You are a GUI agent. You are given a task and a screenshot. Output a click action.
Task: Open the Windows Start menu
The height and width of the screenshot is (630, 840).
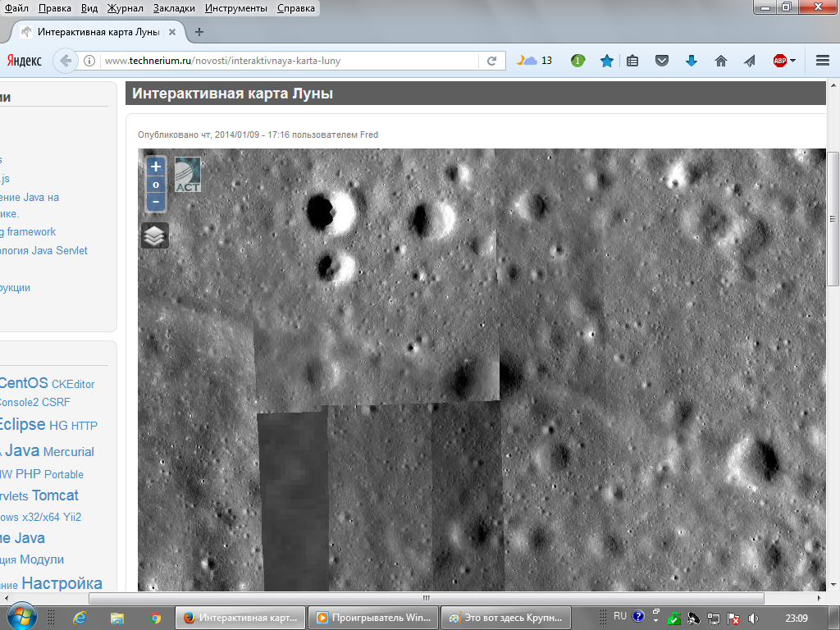(x=22, y=617)
